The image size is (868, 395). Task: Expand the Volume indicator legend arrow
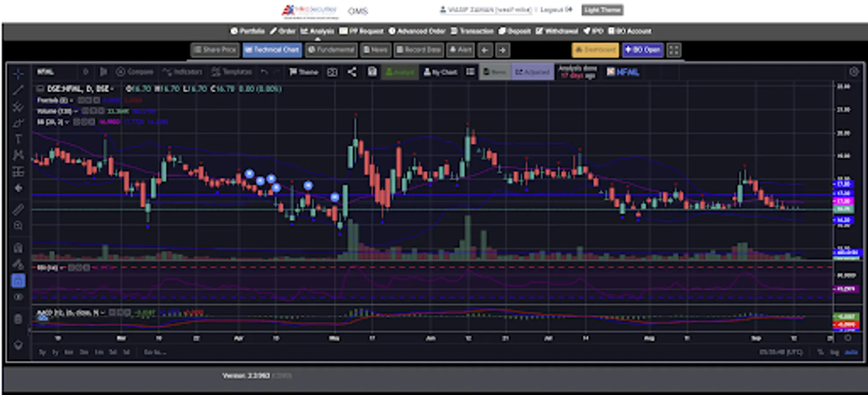pyautogui.click(x=76, y=111)
